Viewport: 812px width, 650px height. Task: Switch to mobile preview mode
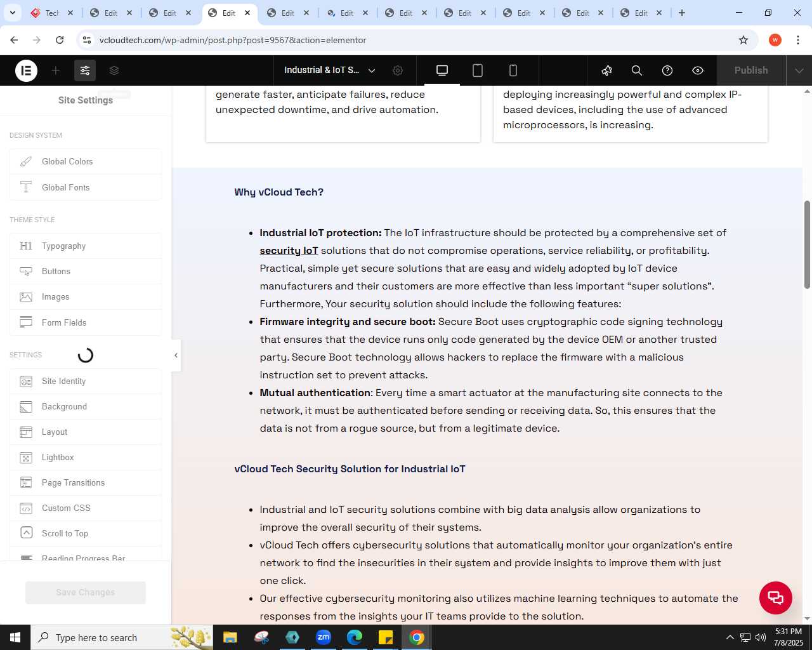point(513,70)
